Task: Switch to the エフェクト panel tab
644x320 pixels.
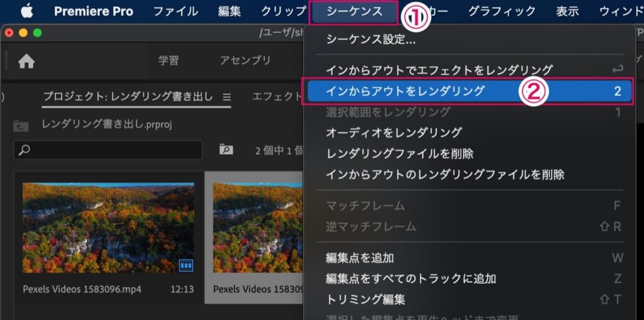Action: click(x=277, y=97)
